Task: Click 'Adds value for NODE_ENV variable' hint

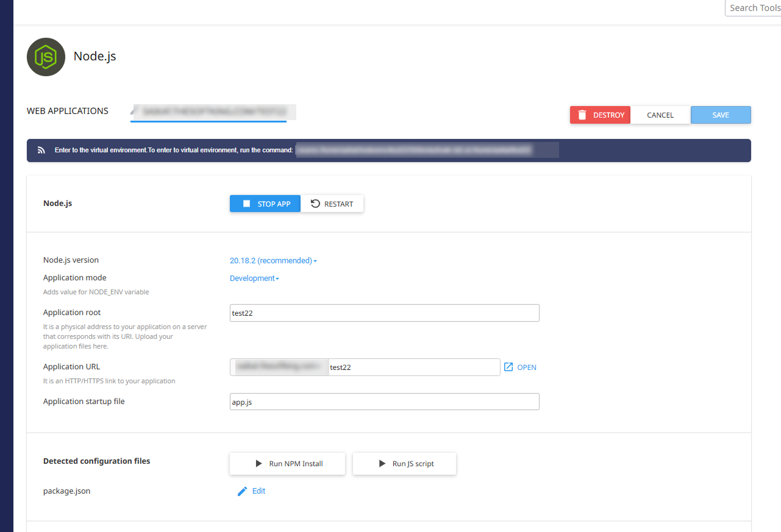Action: pyautogui.click(x=96, y=292)
